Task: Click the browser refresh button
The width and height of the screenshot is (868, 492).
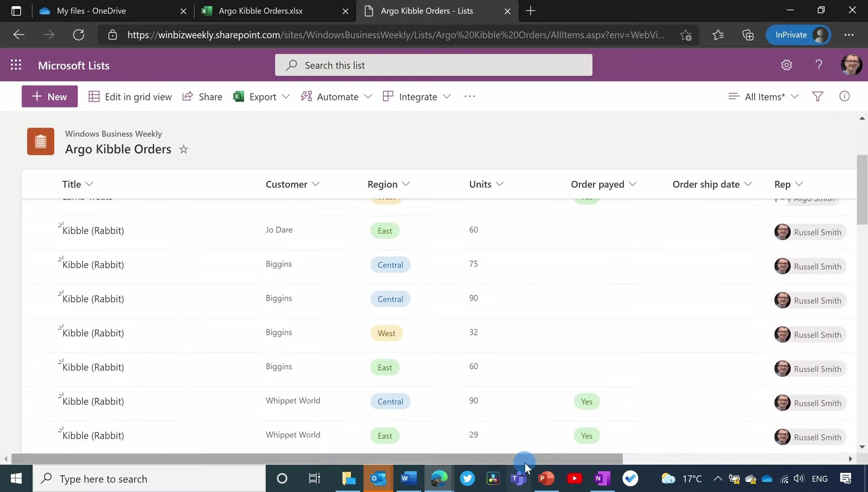Action: pos(79,35)
